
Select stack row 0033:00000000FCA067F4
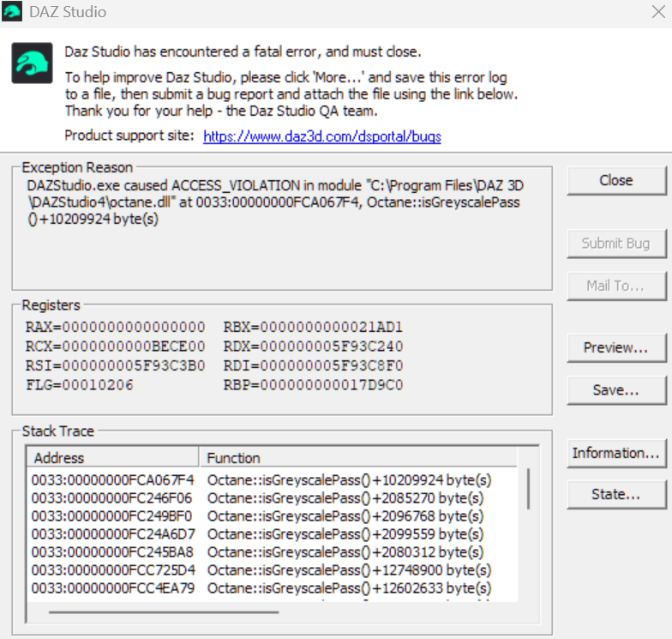click(113, 480)
